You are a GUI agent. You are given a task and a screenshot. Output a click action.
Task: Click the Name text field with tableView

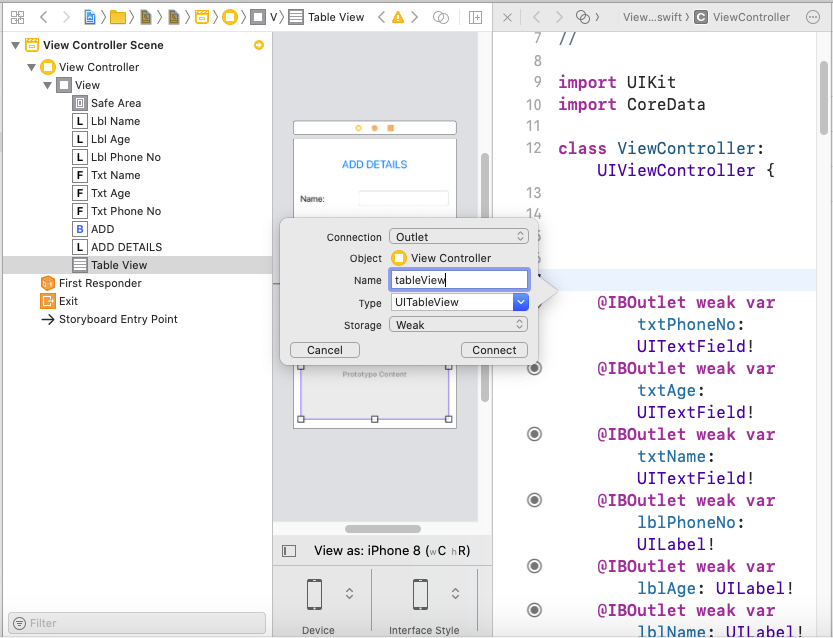coord(458,281)
